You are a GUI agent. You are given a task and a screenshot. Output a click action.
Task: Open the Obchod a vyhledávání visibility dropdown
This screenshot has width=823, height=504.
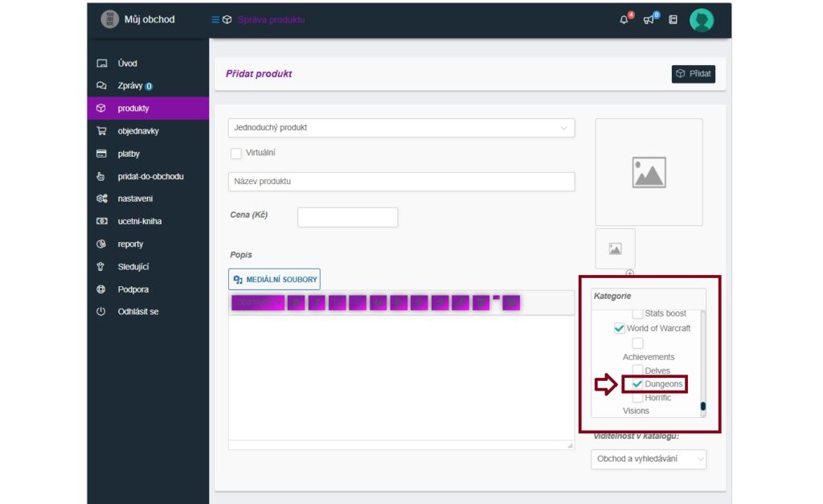649,459
